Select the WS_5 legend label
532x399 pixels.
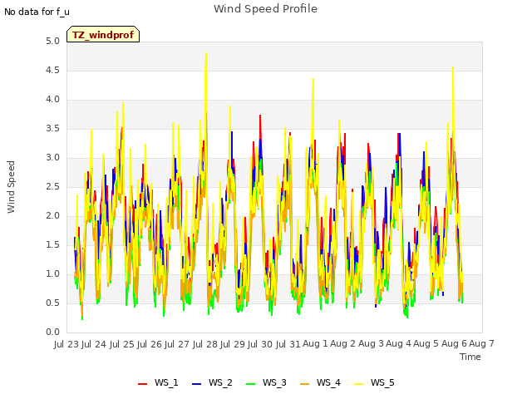tap(382, 382)
